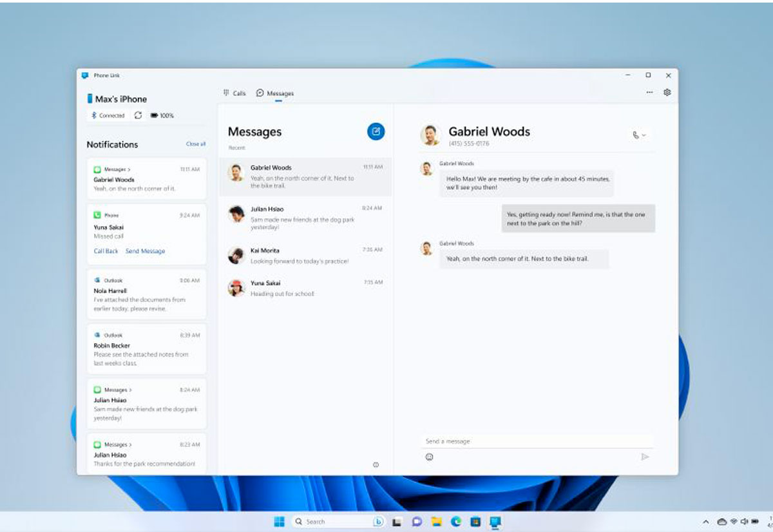The height and width of the screenshot is (532, 773).
Task: Click the bike trail message bubble in chat
Action: pos(524,259)
